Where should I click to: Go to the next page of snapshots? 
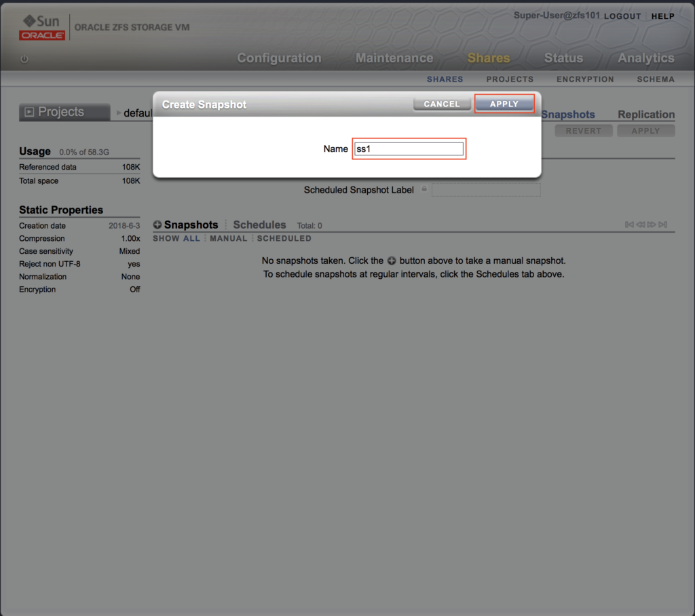pyautogui.click(x=652, y=225)
